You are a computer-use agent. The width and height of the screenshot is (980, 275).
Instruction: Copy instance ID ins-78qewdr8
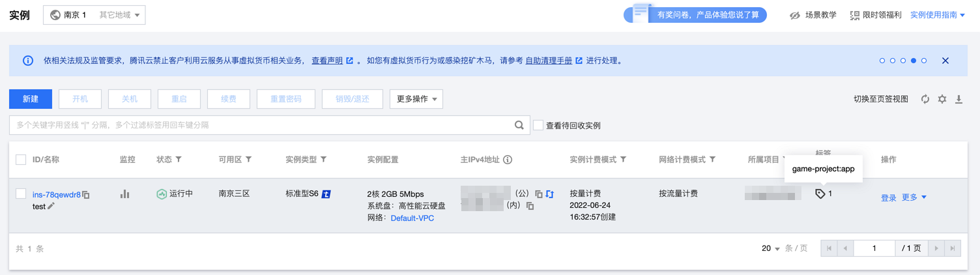pos(86,195)
